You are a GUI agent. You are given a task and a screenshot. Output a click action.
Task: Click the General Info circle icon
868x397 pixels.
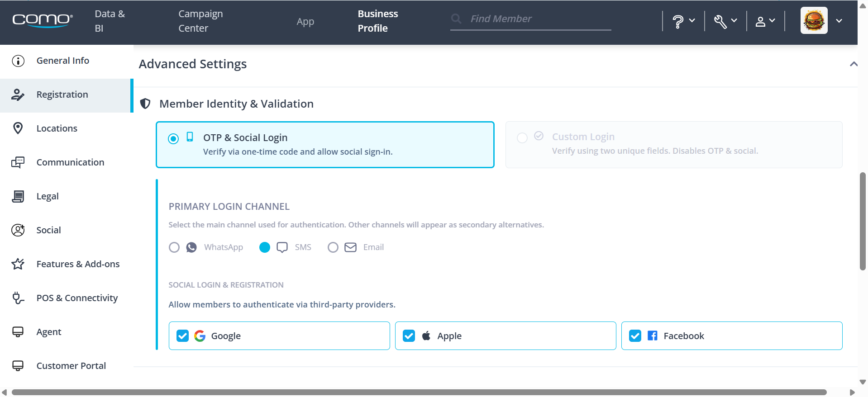pos(18,61)
